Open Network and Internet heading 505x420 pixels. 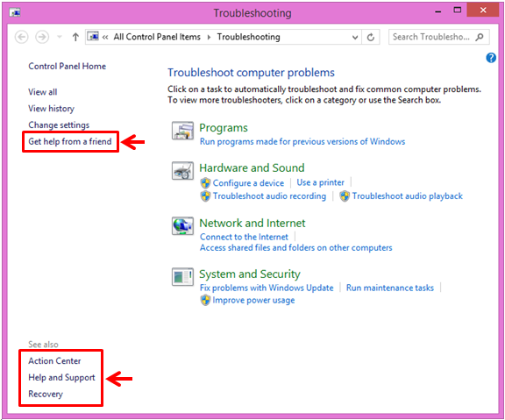click(x=252, y=223)
